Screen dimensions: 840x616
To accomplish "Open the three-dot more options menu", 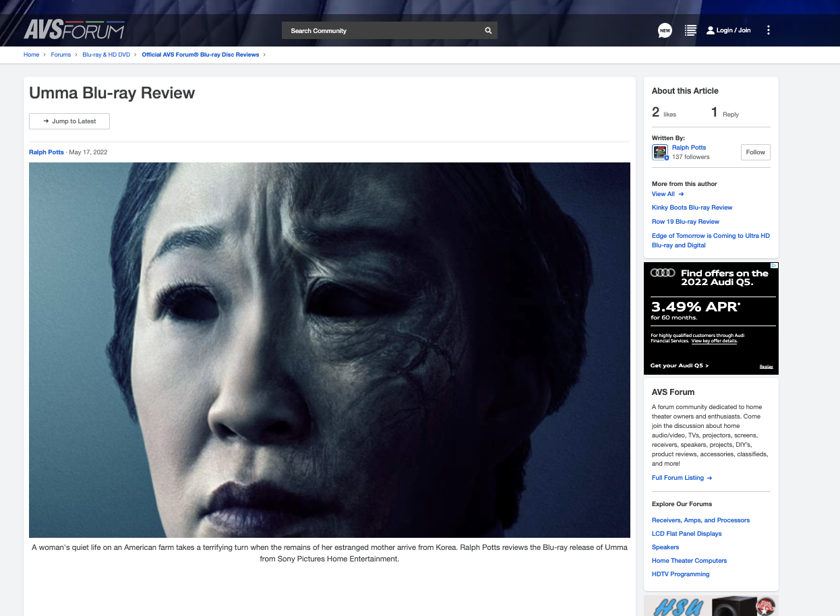I will pyautogui.click(x=769, y=30).
